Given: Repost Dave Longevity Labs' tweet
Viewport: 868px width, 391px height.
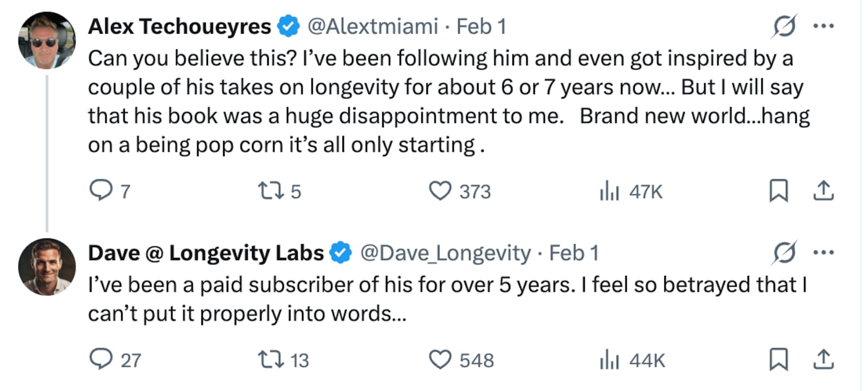Looking at the screenshot, I should 268,359.
